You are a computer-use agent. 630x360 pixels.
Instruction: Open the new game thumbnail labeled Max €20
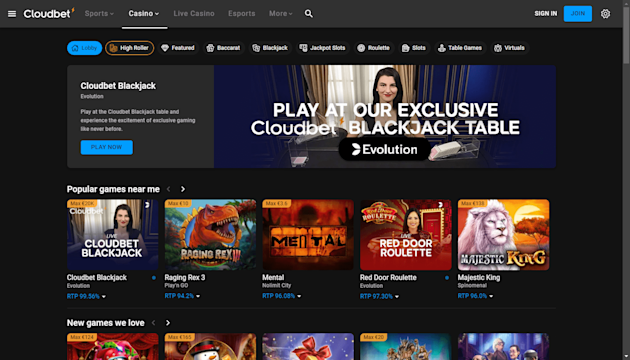[405, 346]
